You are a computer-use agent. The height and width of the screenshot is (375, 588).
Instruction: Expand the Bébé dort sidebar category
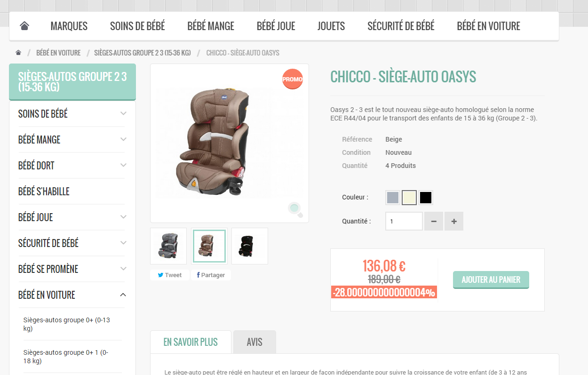pos(123,165)
